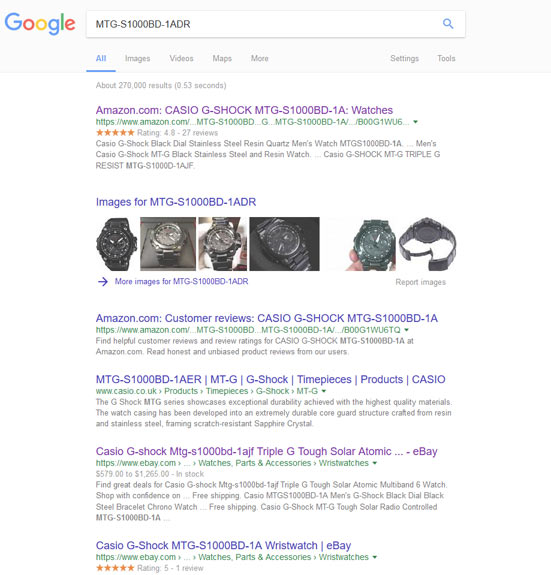Open dropdown arrow for eBay 1ajf result URL
The width and height of the screenshot is (551, 575).
[375, 463]
